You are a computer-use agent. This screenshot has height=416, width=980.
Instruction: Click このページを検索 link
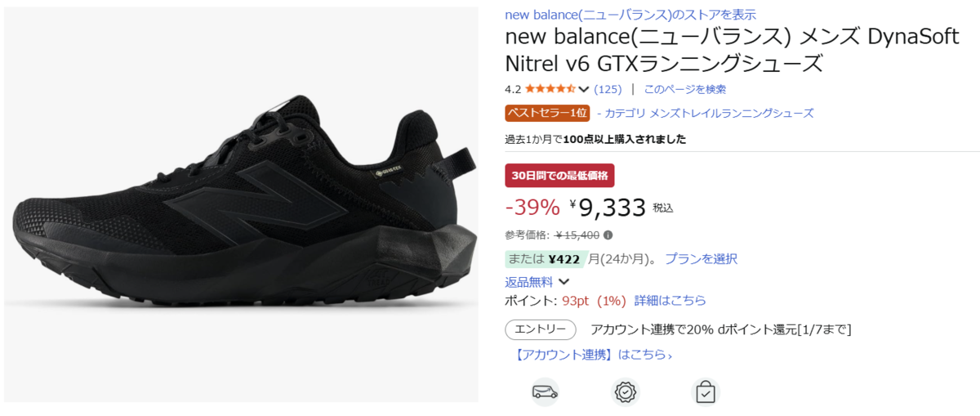click(685, 89)
